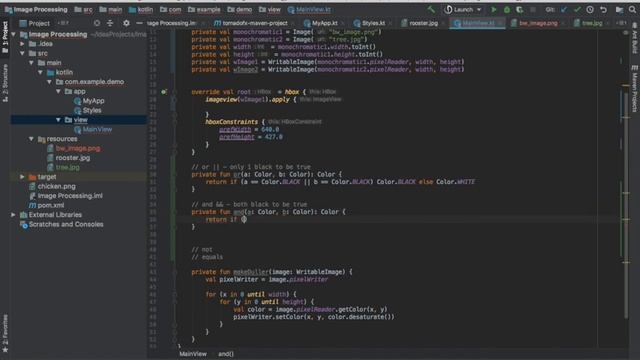Viewport: 640px width, 360px height.
Task: Click the Git update project blue checkmark icon
Action: [x=564, y=9]
